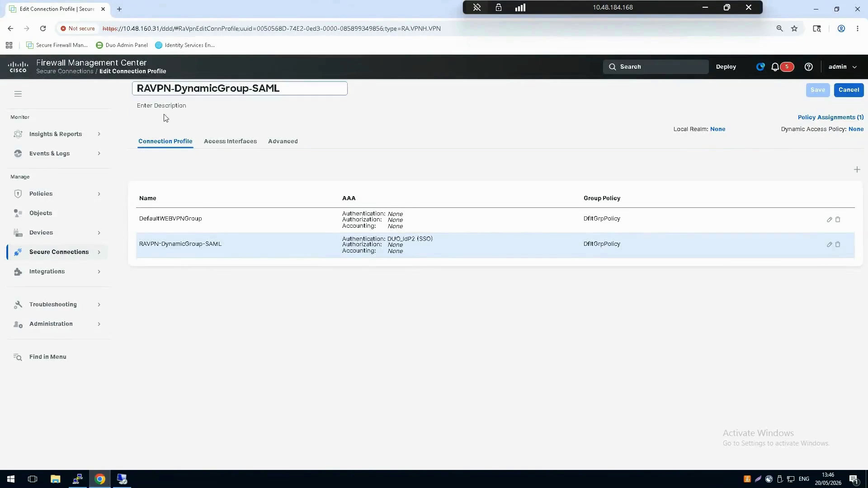
Task: Click the Search field in header
Action: pos(656,67)
